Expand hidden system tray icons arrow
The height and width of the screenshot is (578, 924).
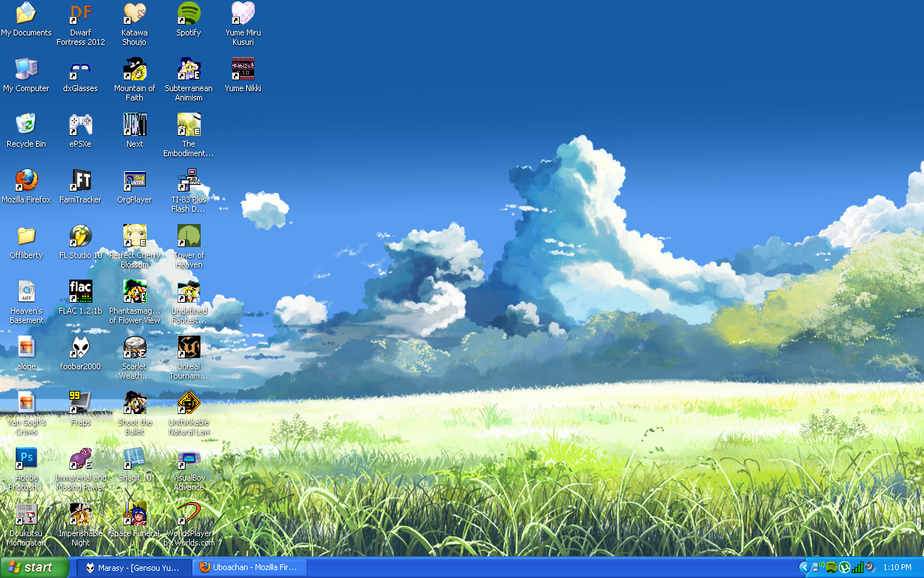coord(805,567)
